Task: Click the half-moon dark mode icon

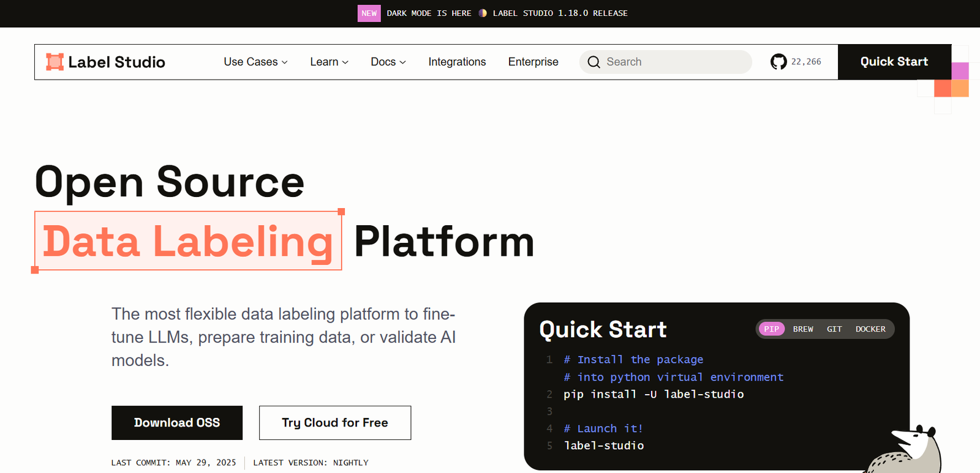Action: pyautogui.click(x=483, y=13)
